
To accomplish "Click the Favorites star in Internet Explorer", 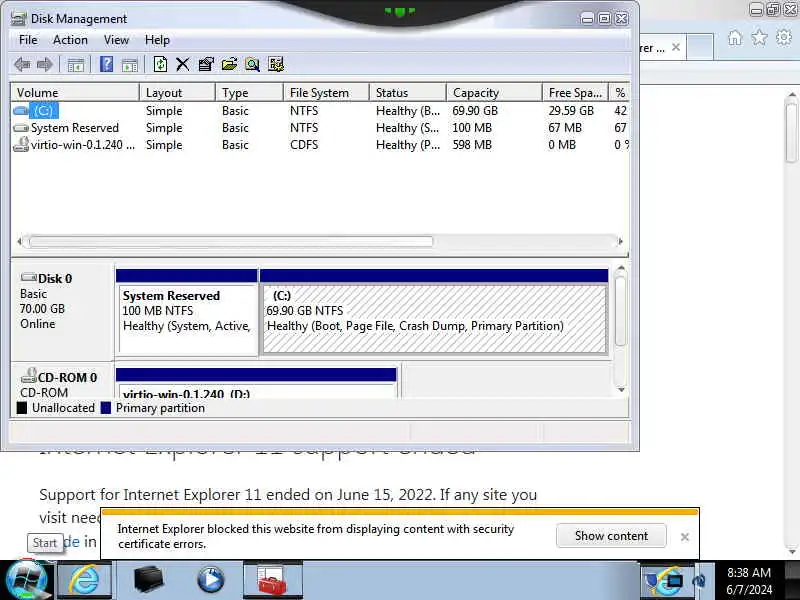I will (x=759, y=38).
